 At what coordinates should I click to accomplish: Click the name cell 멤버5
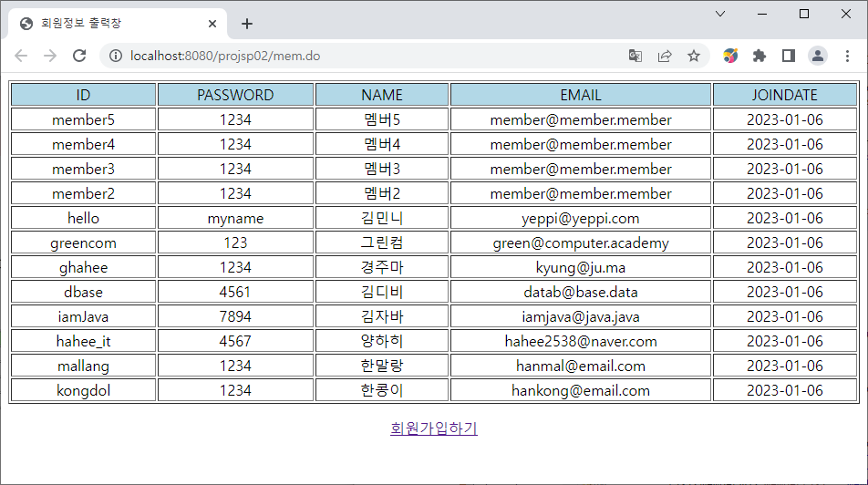click(x=382, y=119)
